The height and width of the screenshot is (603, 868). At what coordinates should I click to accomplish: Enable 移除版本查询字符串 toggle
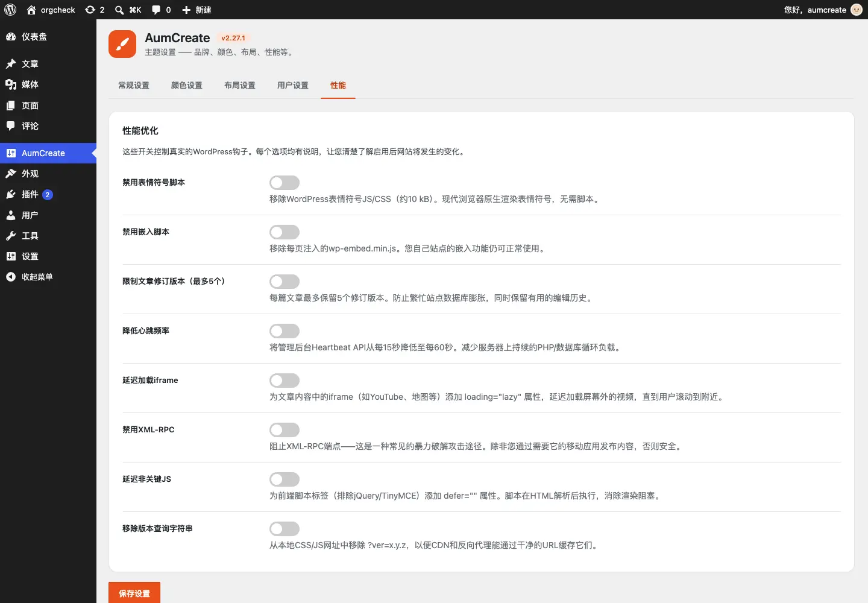coord(285,529)
